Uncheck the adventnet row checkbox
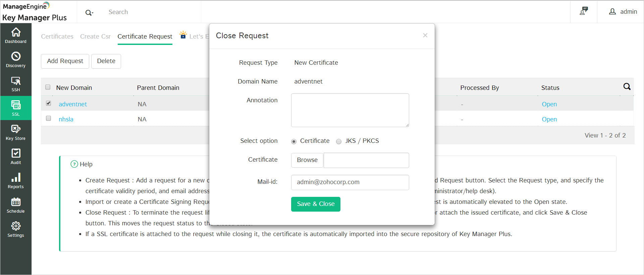 [x=49, y=103]
